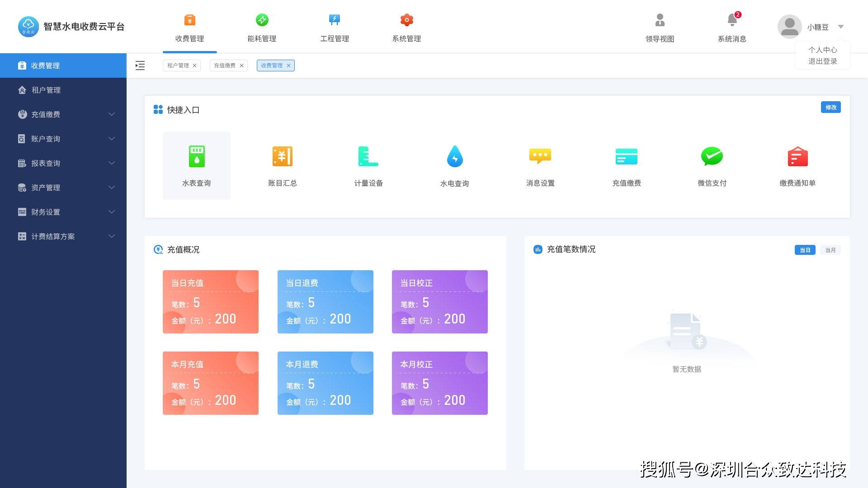Open the 水电查询 water drop icon
The height and width of the screenshot is (488, 868).
tap(454, 157)
